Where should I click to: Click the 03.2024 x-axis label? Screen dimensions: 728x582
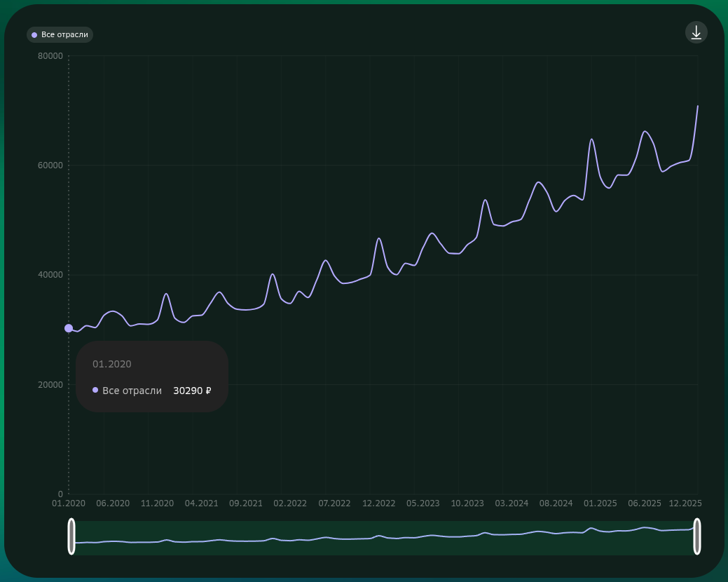(x=511, y=503)
